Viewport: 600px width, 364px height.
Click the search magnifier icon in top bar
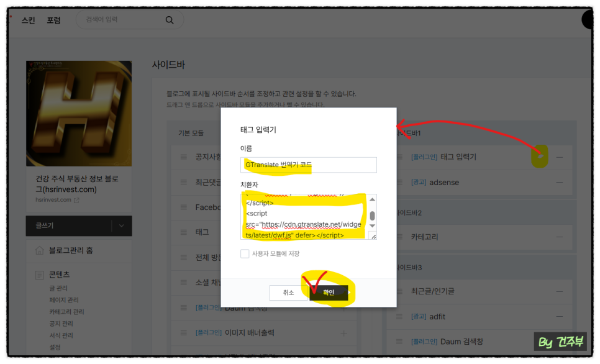pos(170,20)
